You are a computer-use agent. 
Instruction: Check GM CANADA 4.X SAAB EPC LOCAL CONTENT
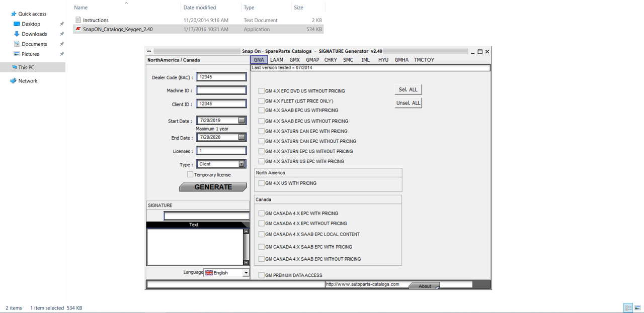tap(262, 234)
